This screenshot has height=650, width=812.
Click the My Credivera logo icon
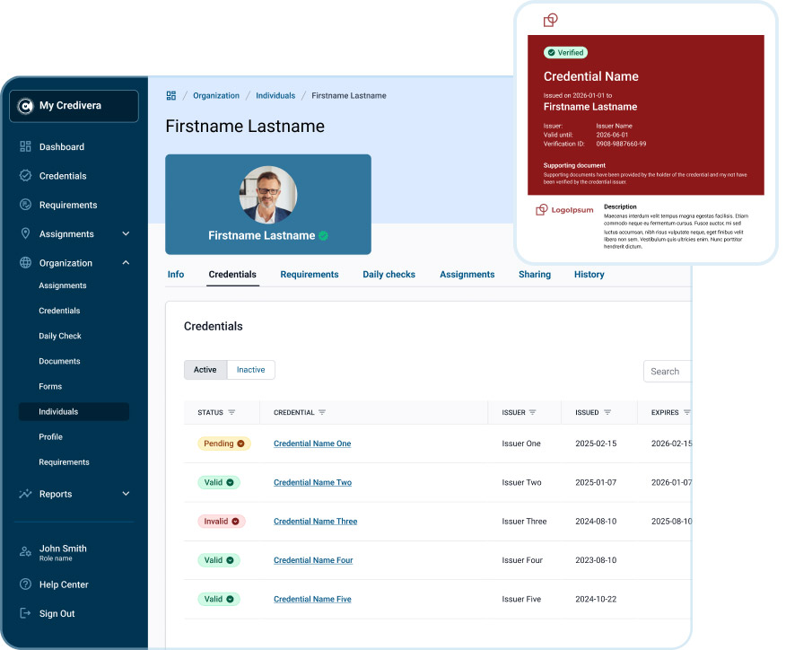pos(25,106)
